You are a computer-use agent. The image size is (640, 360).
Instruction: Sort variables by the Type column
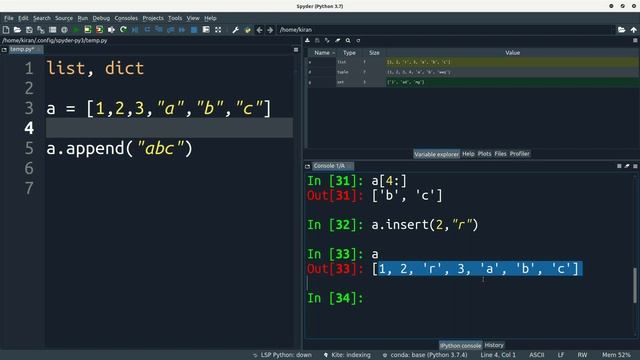tap(349, 53)
